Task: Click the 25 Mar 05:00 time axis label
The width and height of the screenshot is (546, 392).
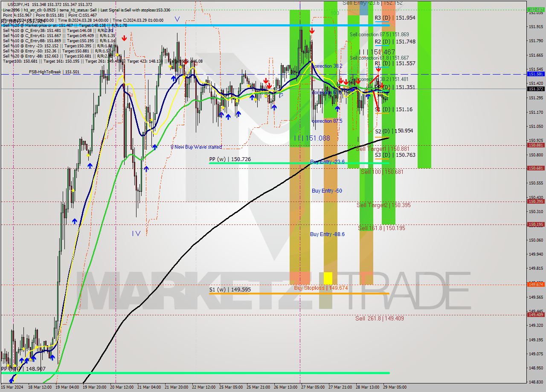Action: 231,388
